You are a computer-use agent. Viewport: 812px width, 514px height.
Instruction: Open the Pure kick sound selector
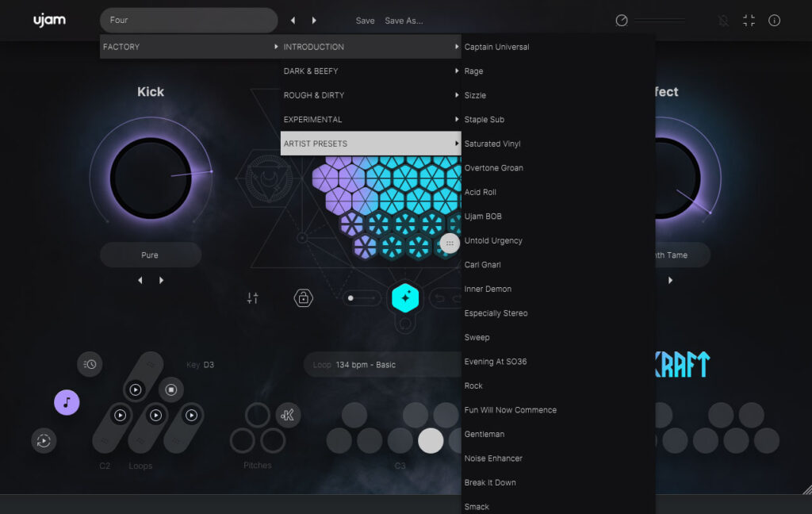[151, 255]
